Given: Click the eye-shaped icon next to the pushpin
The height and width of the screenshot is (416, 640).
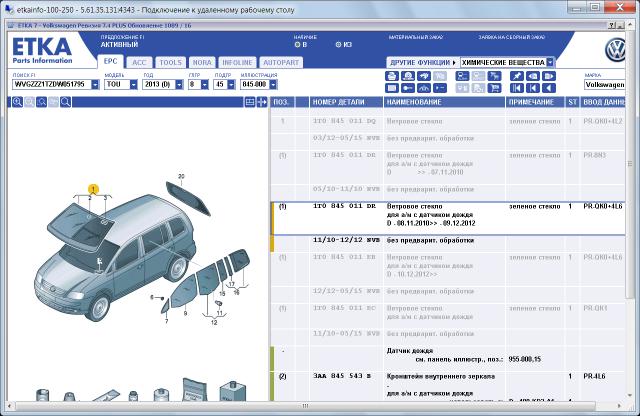Looking at the screenshot, I should click(533, 76).
